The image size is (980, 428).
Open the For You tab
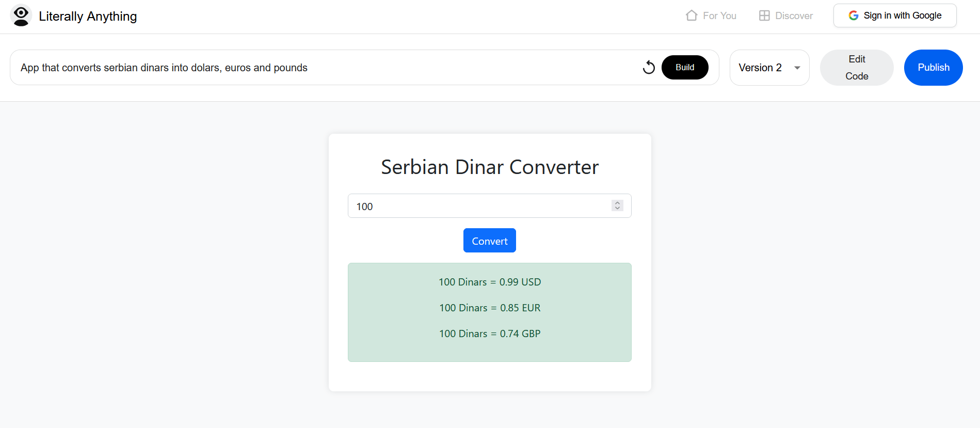719,15
